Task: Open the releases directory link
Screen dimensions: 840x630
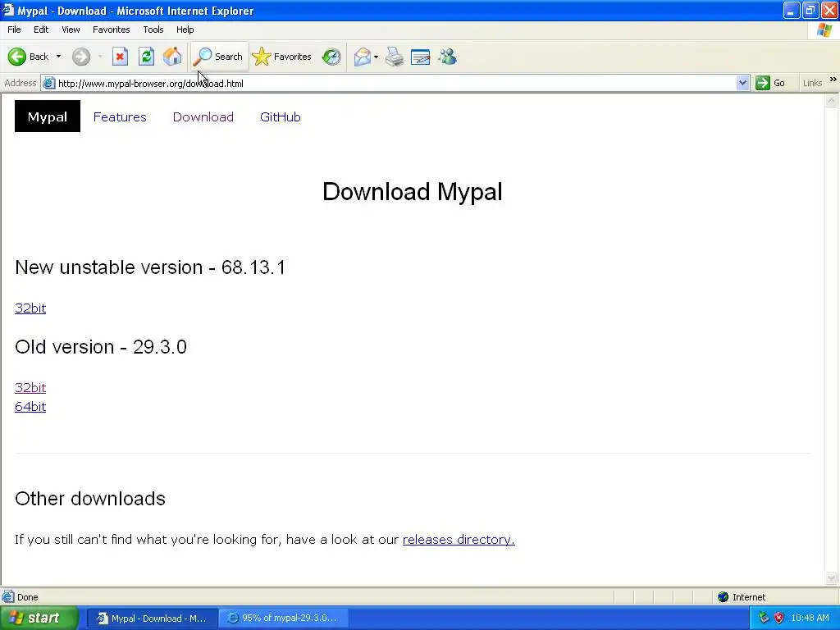Action: pos(459,540)
